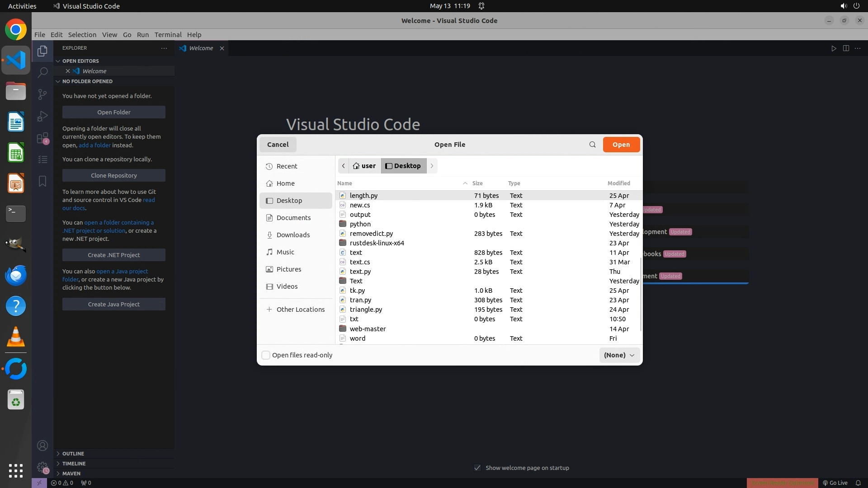Viewport: 868px width, 488px height.
Task: Toggle Show welcome page on startup checkbox
Action: click(x=477, y=468)
